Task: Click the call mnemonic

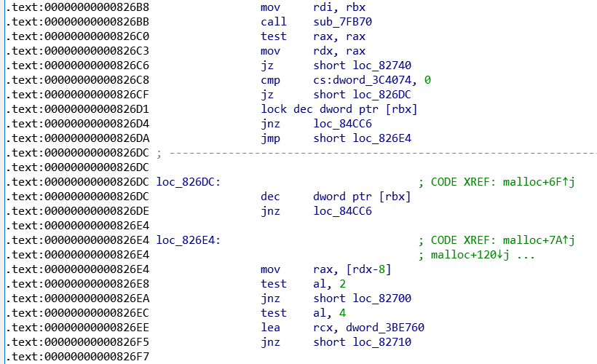Action: [273, 22]
